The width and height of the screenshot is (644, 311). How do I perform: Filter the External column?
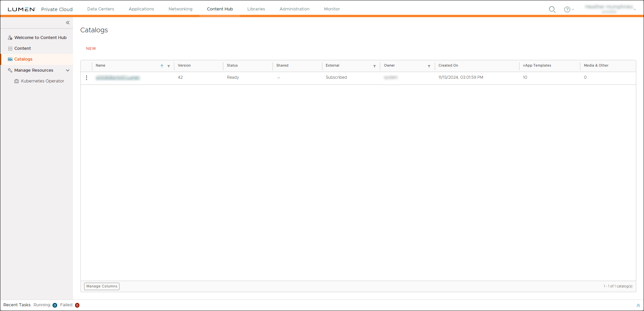click(x=374, y=66)
